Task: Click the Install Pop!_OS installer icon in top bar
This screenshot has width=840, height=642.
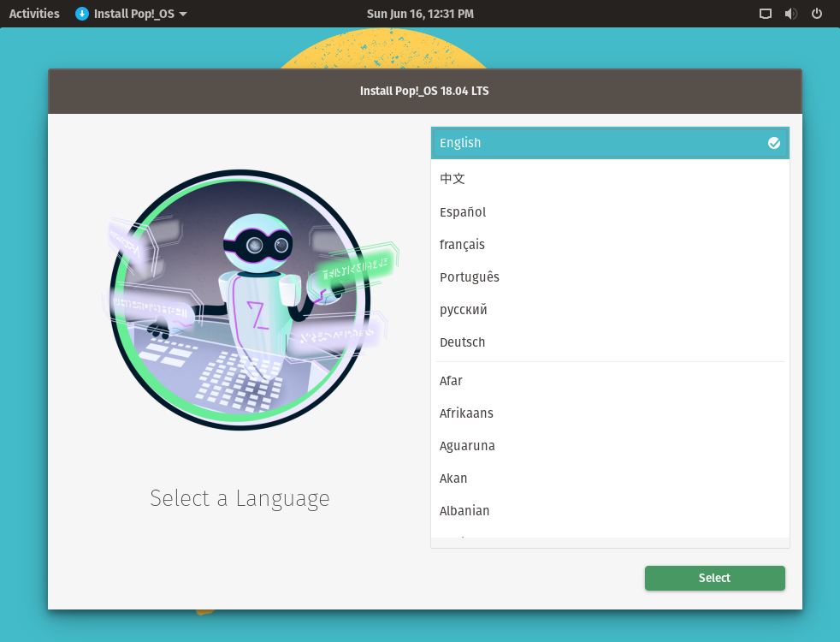Action: 82,14
